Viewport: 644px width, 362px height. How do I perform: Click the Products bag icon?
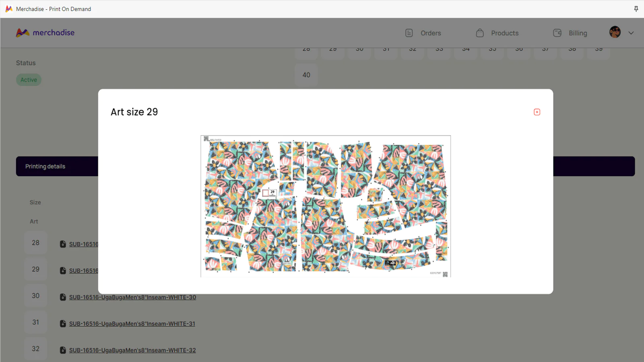click(480, 33)
